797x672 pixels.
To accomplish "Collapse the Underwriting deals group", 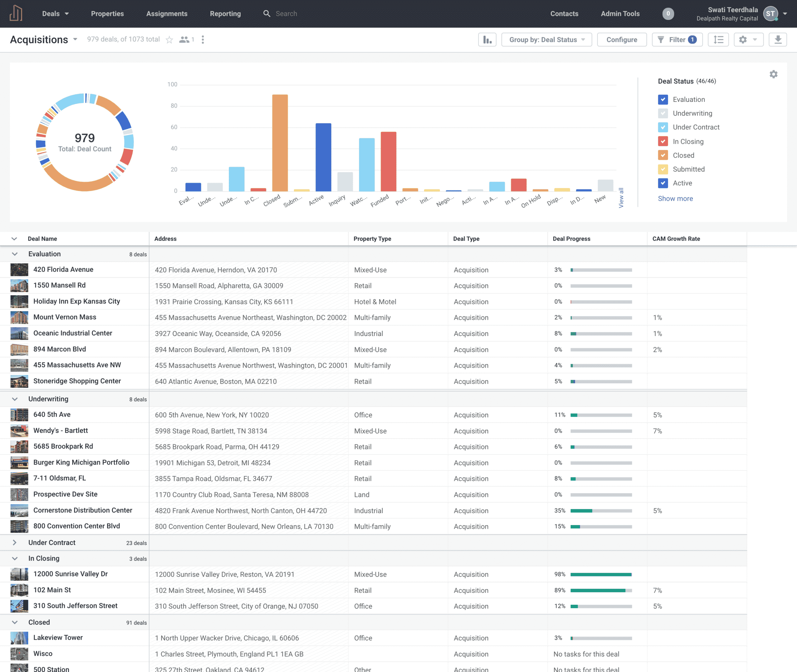I will [14, 399].
